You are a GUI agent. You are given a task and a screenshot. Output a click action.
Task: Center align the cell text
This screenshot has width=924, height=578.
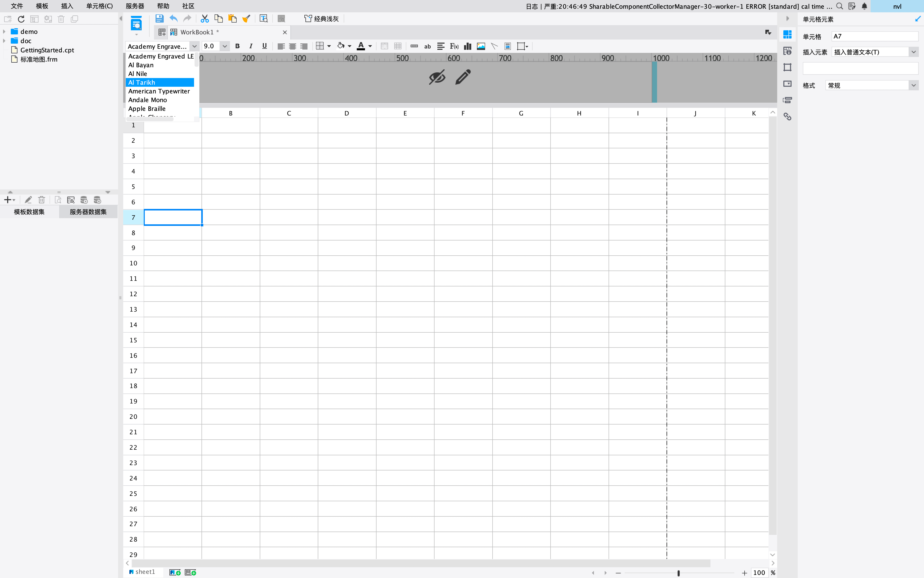(292, 46)
